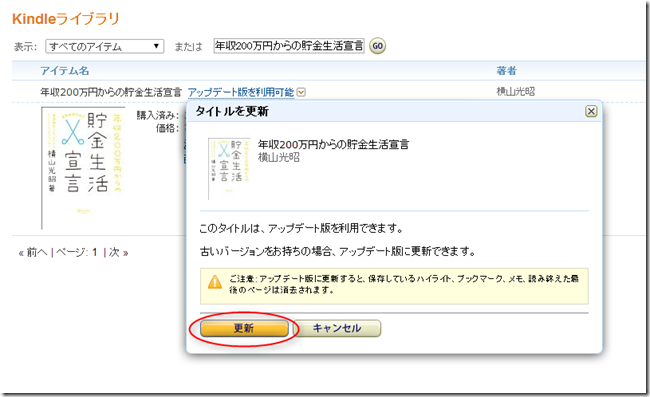Click the キャンセル button
Image resolution: width=650 pixels, height=397 pixels.
click(337, 328)
